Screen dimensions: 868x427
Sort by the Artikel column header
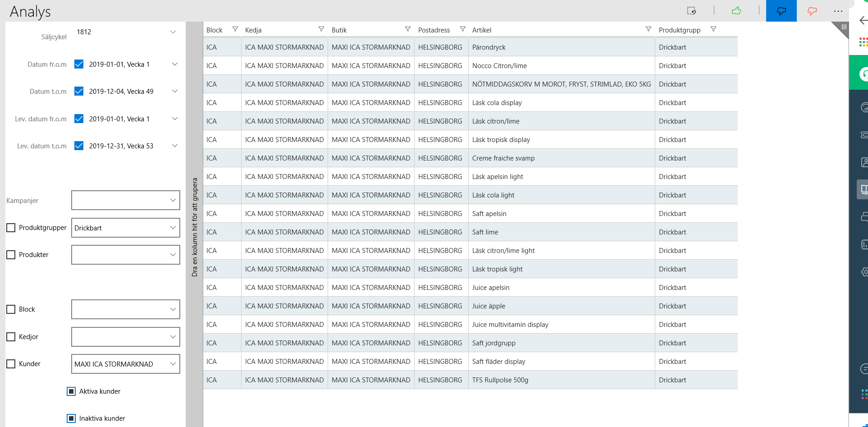[482, 30]
